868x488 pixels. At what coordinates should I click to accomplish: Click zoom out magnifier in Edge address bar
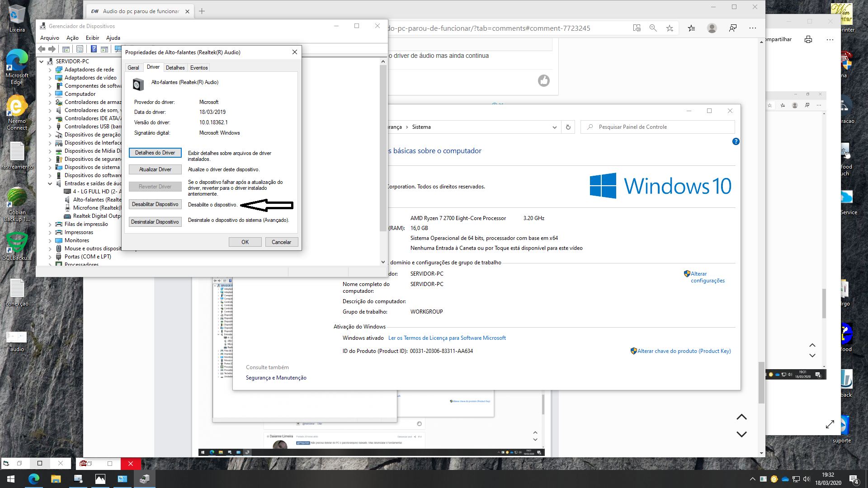tap(653, 28)
